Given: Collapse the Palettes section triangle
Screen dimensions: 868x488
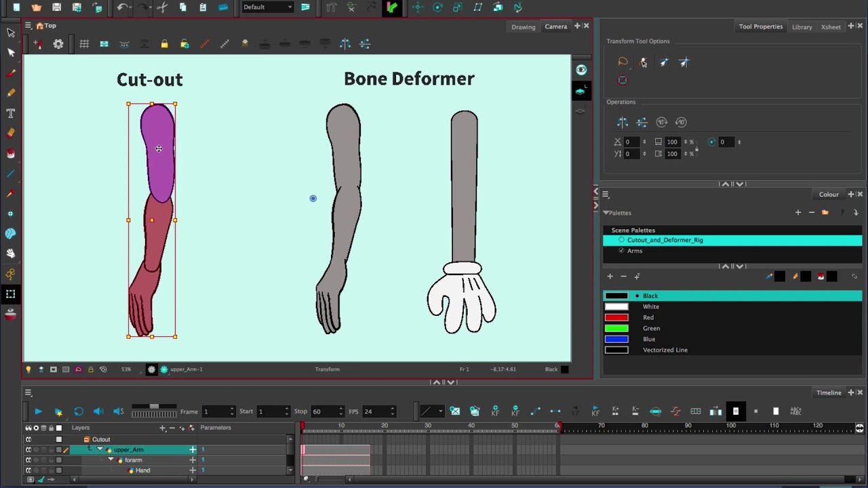Looking at the screenshot, I should [x=606, y=213].
